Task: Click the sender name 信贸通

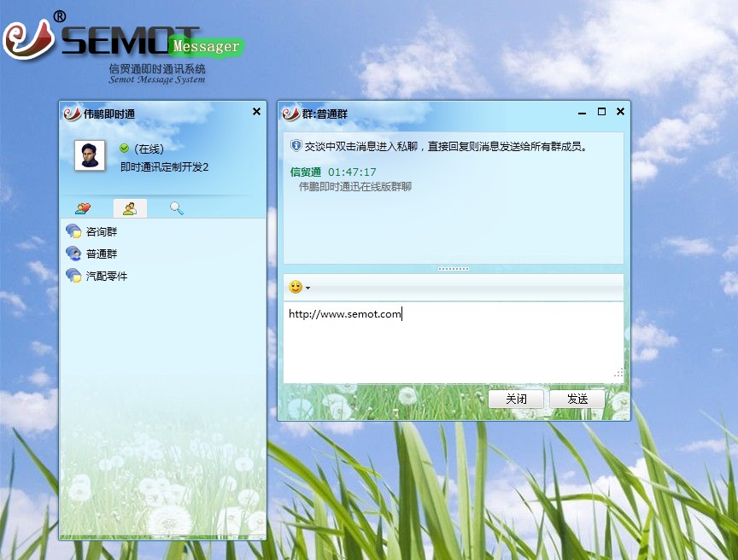Action: click(x=306, y=172)
